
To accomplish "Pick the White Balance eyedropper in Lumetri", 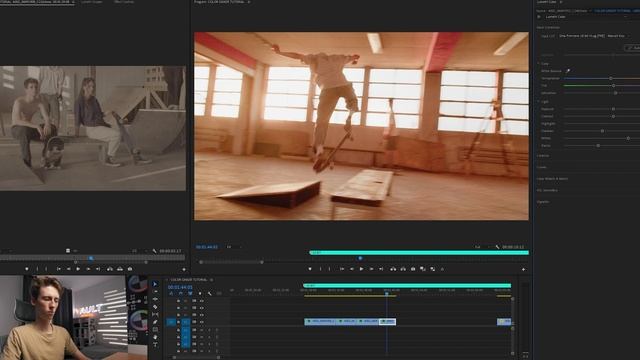I will pyautogui.click(x=568, y=71).
